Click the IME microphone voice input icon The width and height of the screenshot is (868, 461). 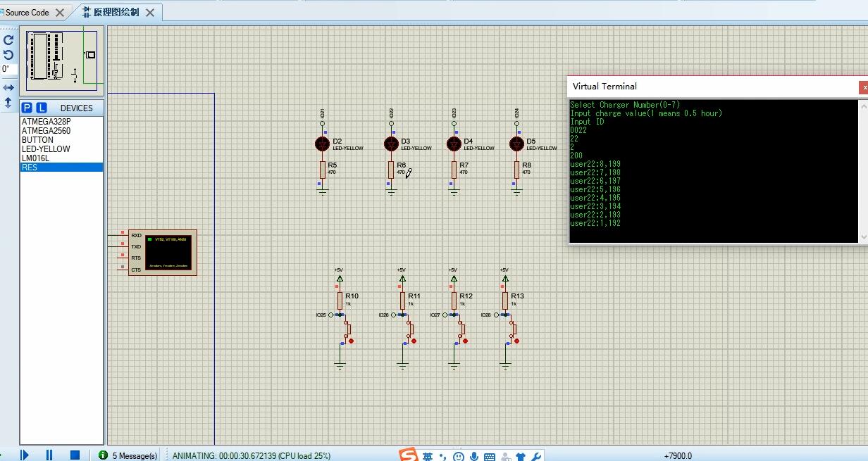[474, 457]
